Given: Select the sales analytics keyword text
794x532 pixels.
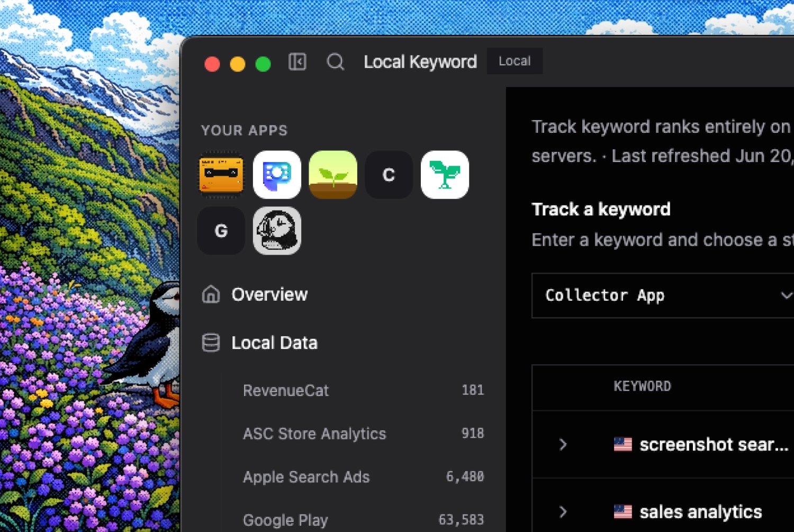Looking at the screenshot, I should (701, 512).
